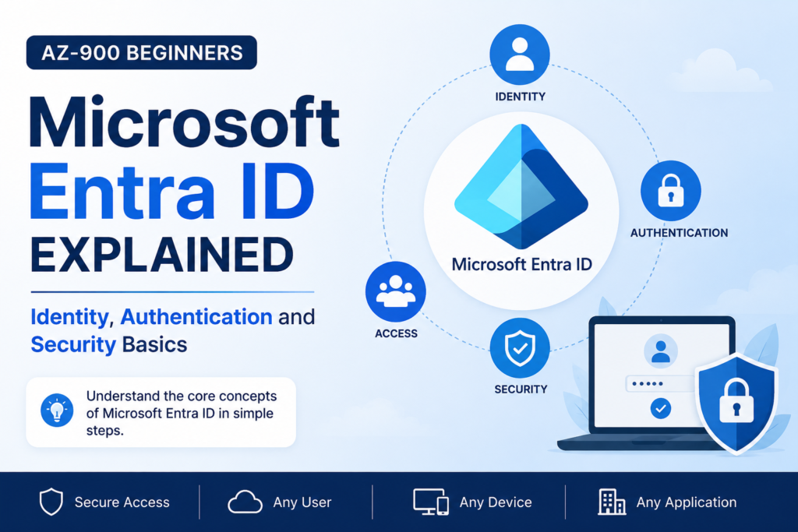The width and height of the screenshot is (798, 532).
Task: Click the 'Secure Access' footer text
Action: coord(122,502)
